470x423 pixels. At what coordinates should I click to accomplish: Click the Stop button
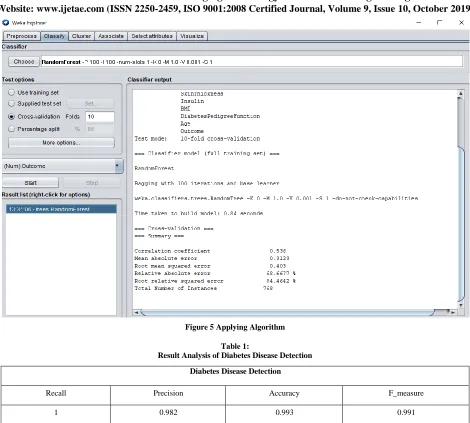92,183
